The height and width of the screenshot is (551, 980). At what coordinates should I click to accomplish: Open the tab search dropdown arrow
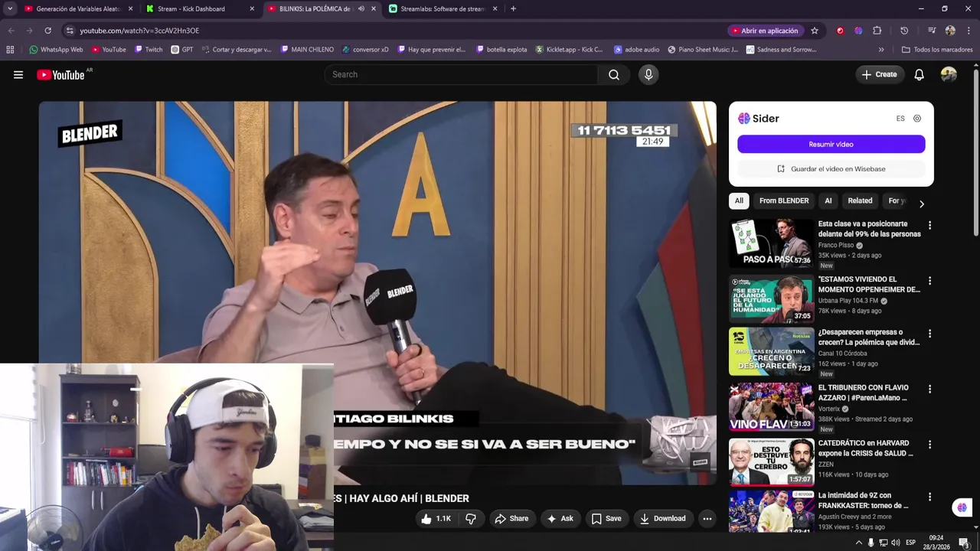click(x=10, y=9)
